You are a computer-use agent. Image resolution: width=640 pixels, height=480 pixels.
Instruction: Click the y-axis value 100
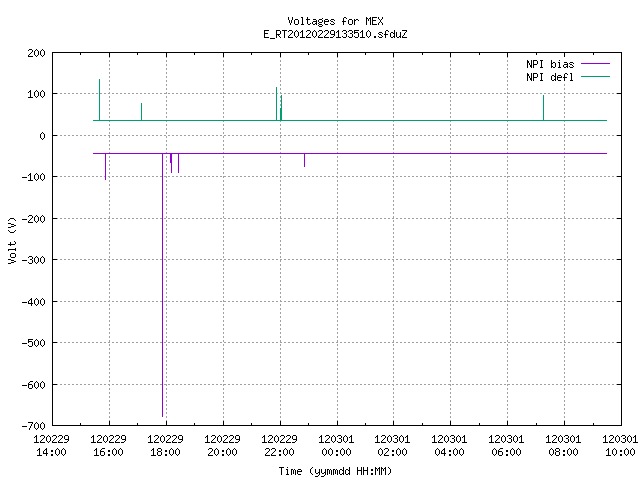(x=36, y=94)
